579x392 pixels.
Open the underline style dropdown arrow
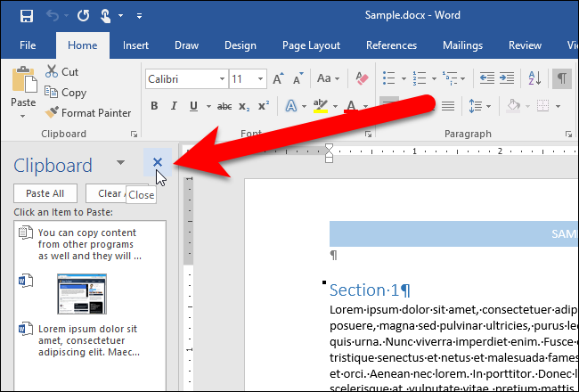tap(208, 106)
